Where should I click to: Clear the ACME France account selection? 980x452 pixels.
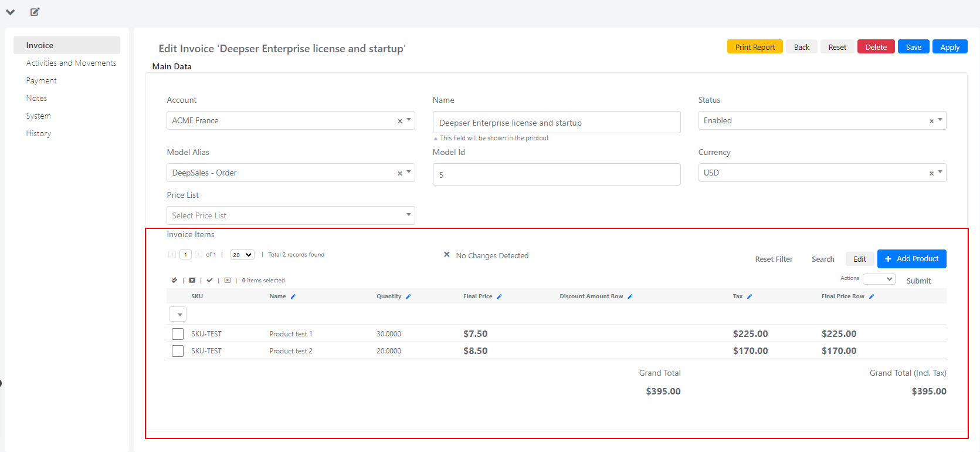click(x=400, y=121)
